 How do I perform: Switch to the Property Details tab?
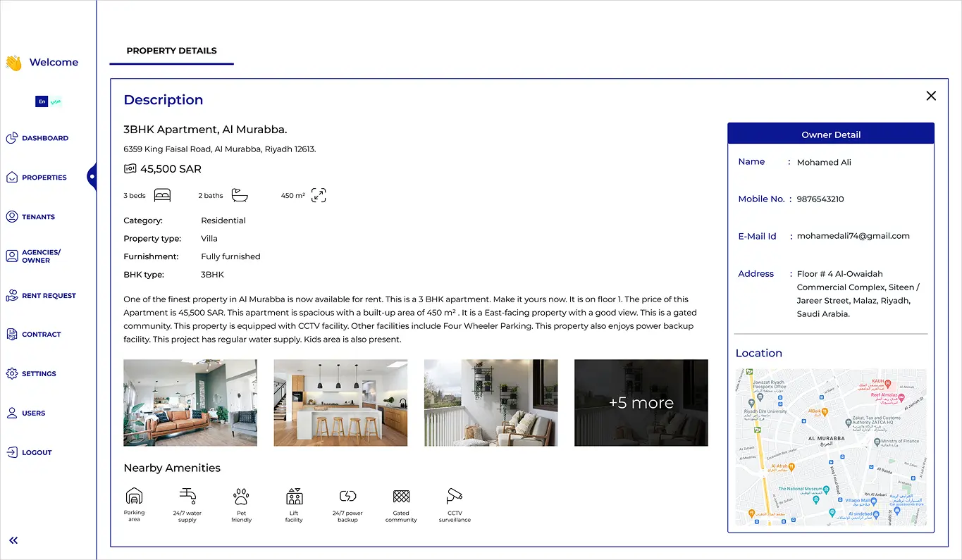click(x=171, y=51)
